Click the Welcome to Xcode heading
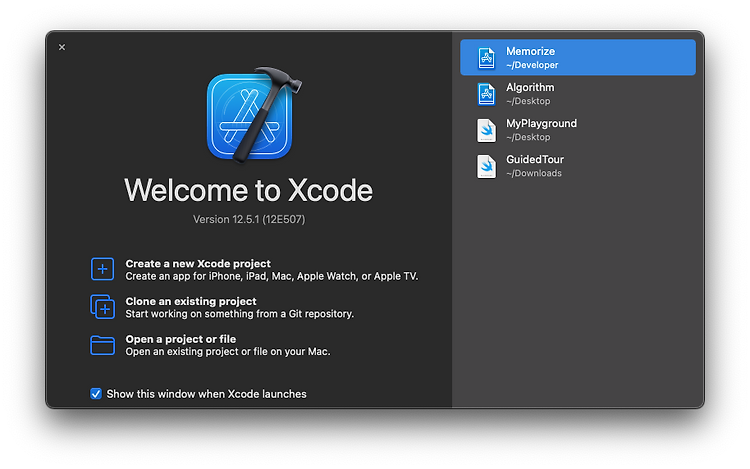This screenshot has height=469, width=750. pyautogui.click(x=248, y=190)
